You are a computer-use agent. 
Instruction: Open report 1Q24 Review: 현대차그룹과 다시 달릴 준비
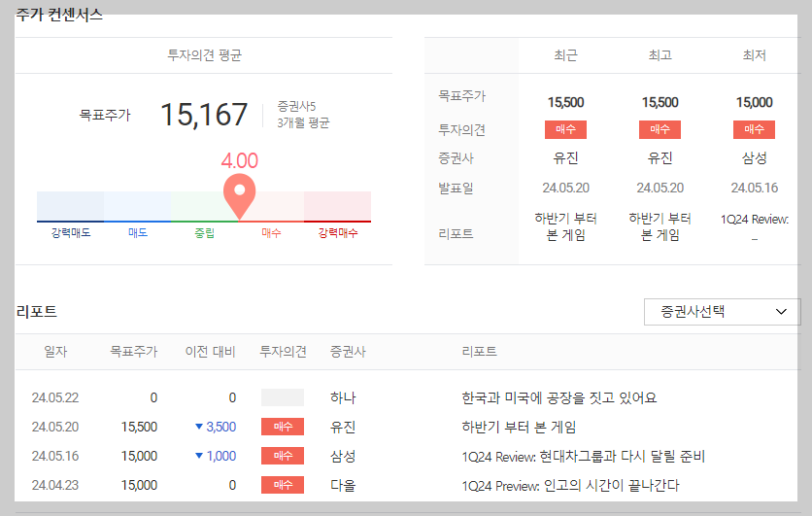coord(583,456)
